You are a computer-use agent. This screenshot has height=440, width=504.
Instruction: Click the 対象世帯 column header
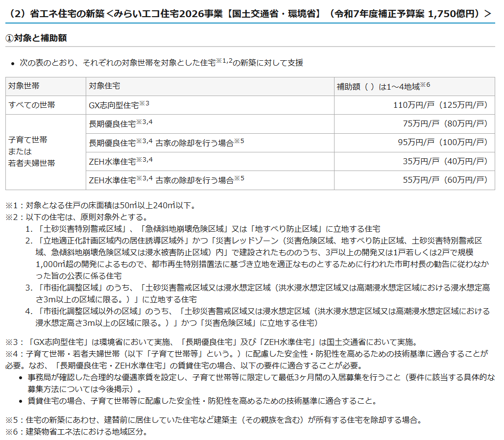click(x=24, y=86)
